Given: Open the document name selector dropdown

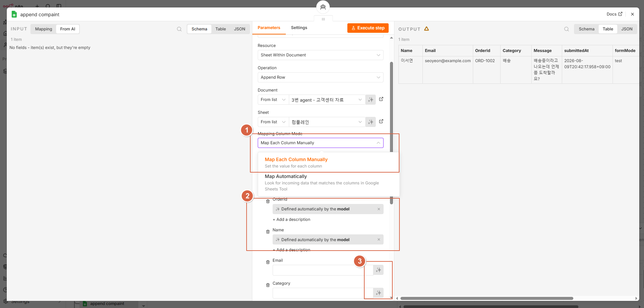Looking at the screenshot, I should point(327,100).
